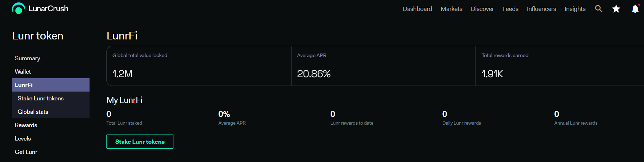Click the Daily Lunr rewards label
The height and width of the screenshot is (162, 644).
click(461, 123)
